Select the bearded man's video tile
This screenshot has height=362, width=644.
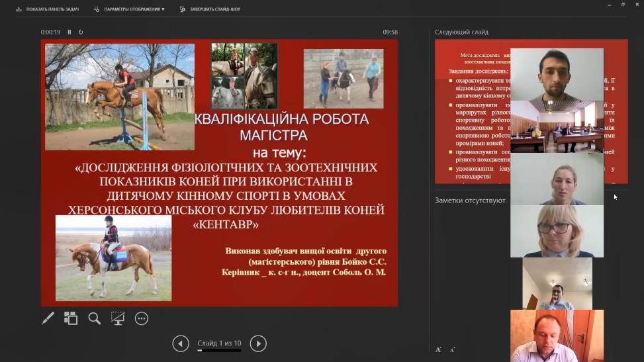tap(557, 74)
